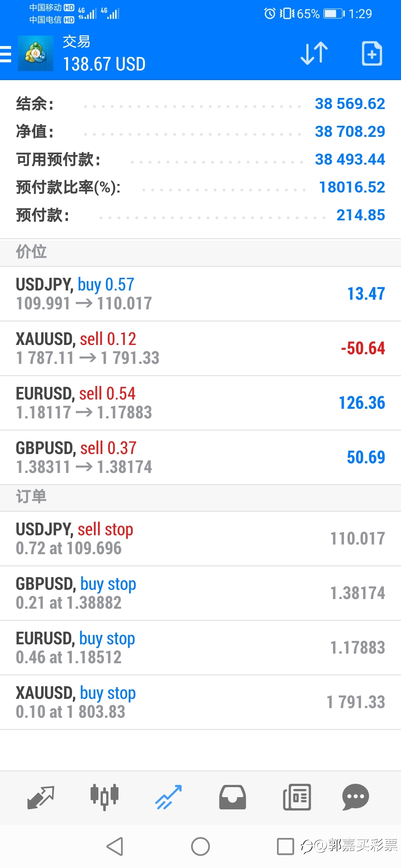Screen dimensions: 401x868
Task: Switch to the candlestick Chart tab
Action: pos(104,797)
